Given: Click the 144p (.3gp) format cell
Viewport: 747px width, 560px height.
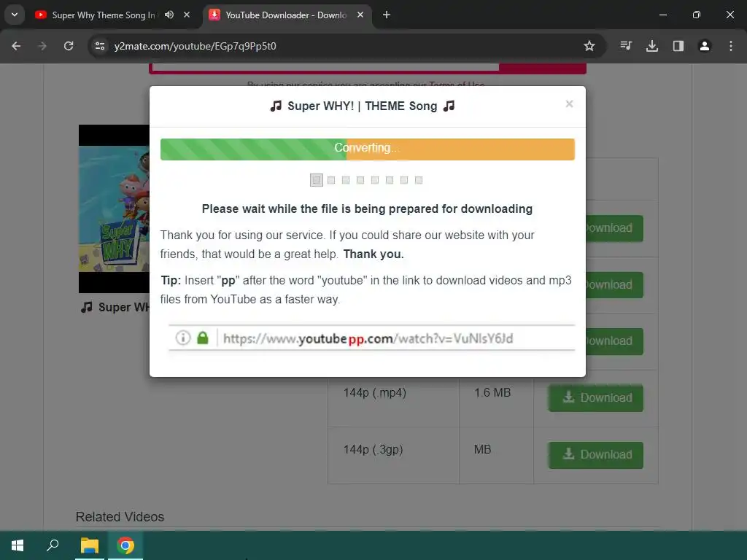Looking at the screenshot, I should click(x=393, y=455).
